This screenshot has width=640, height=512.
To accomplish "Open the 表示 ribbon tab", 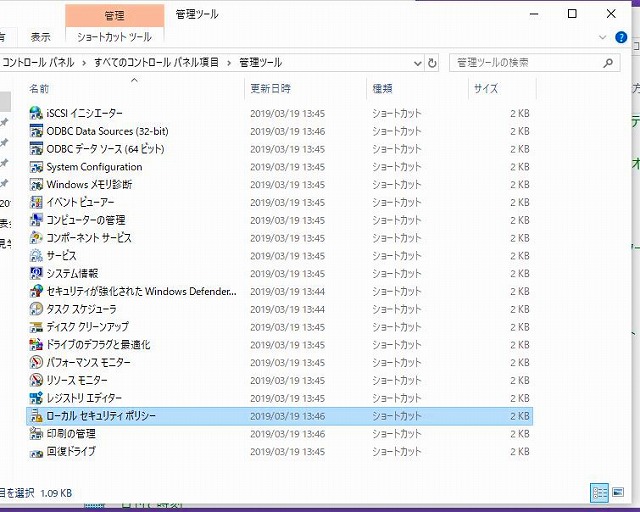I will point(40,37).
